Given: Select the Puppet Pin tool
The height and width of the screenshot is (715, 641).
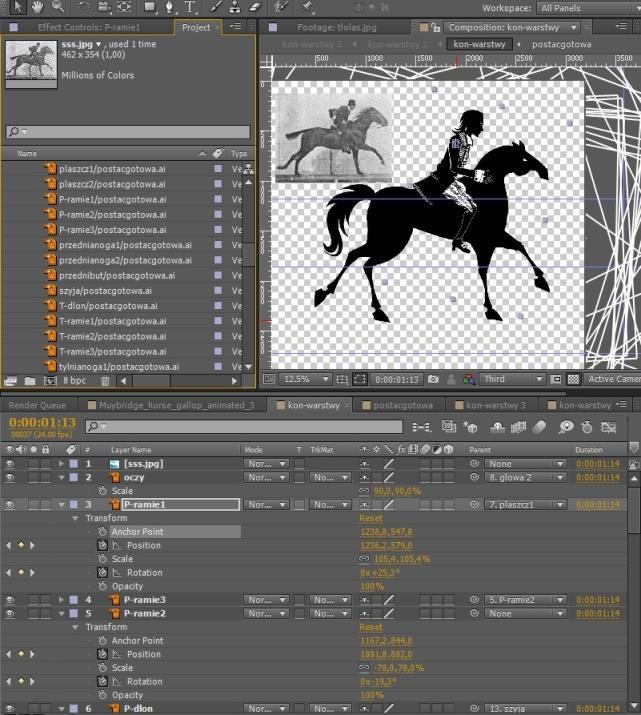Looking at the screenshot, I should [306, 7].
